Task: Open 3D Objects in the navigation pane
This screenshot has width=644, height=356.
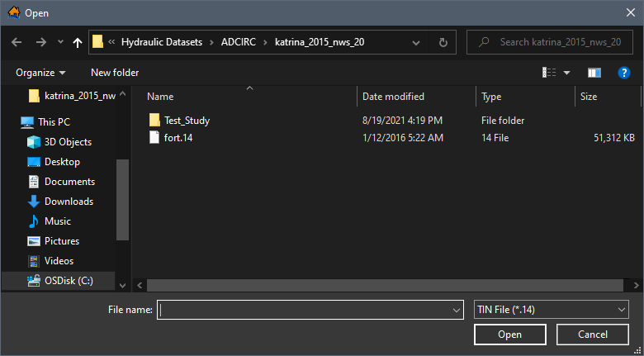Action: coord(59,142)
